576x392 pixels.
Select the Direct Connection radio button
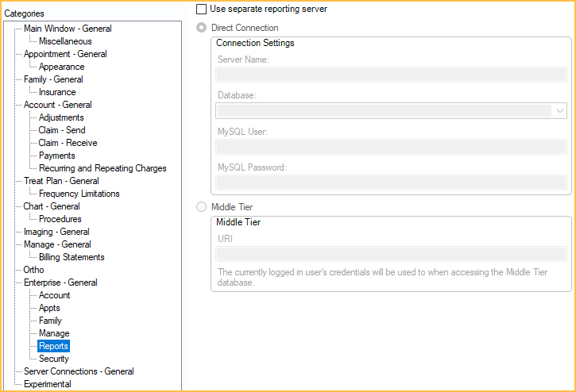(x=201, y=28)
